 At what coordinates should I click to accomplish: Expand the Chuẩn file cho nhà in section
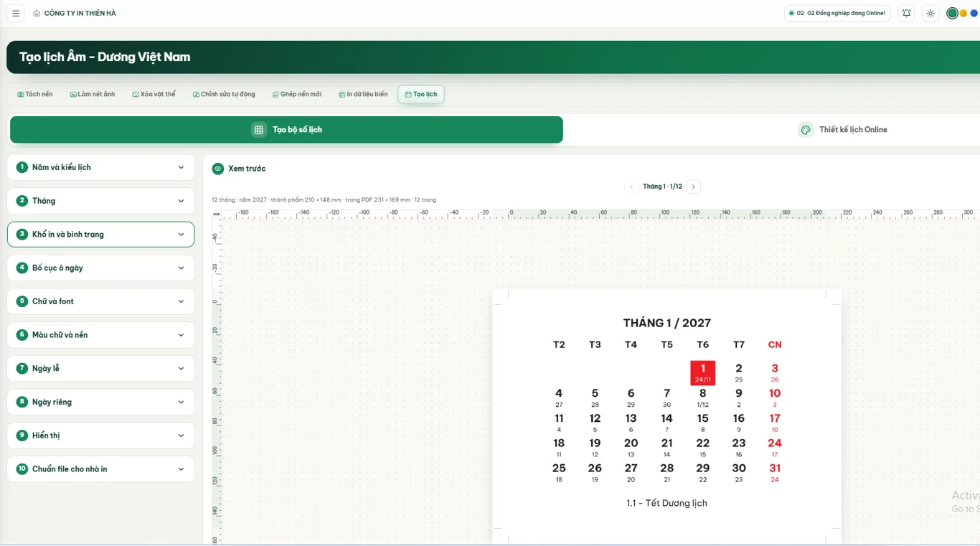(x=101, y=469)
